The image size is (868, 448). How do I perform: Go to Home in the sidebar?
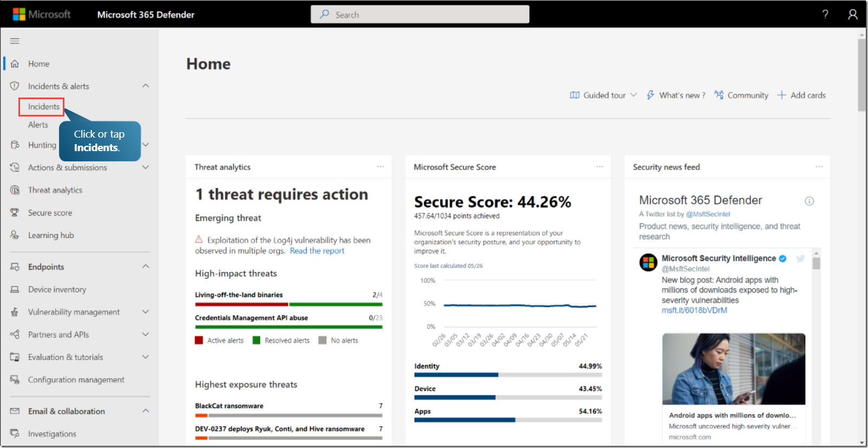(x=39, y=64)
